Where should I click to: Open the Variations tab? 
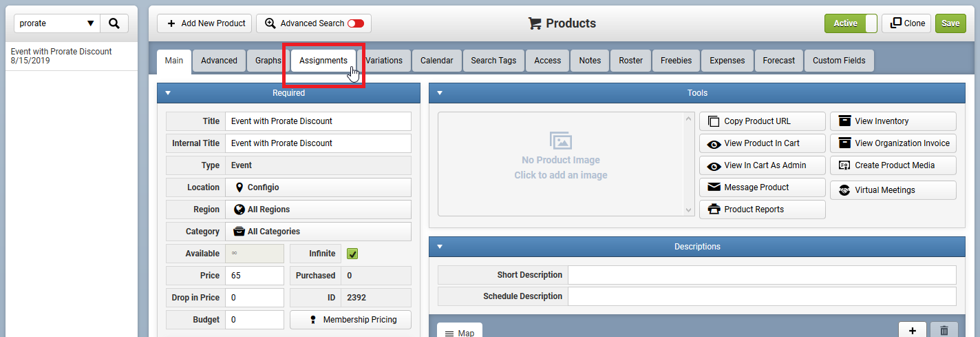click(384, 61)
